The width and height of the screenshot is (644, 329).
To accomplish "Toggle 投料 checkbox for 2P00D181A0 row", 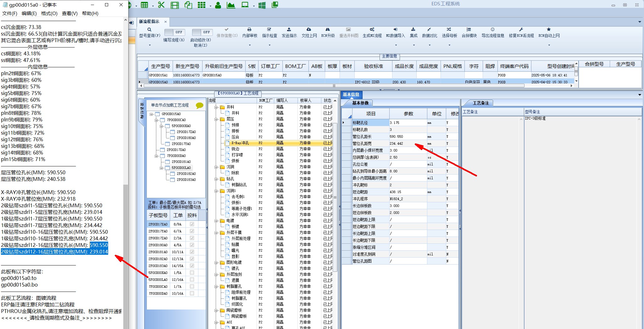I will pyautogui.click(x=192, y=252).
